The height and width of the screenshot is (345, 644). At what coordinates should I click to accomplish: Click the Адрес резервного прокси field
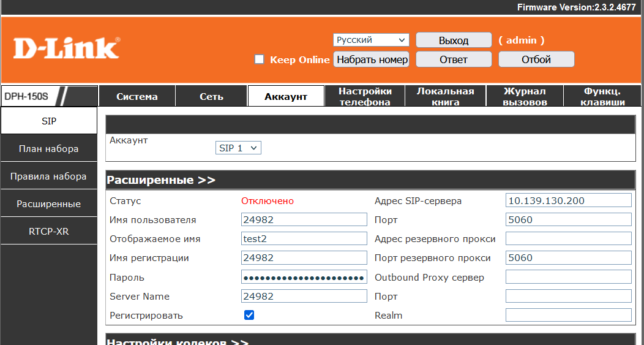click(x=569, y=238)
